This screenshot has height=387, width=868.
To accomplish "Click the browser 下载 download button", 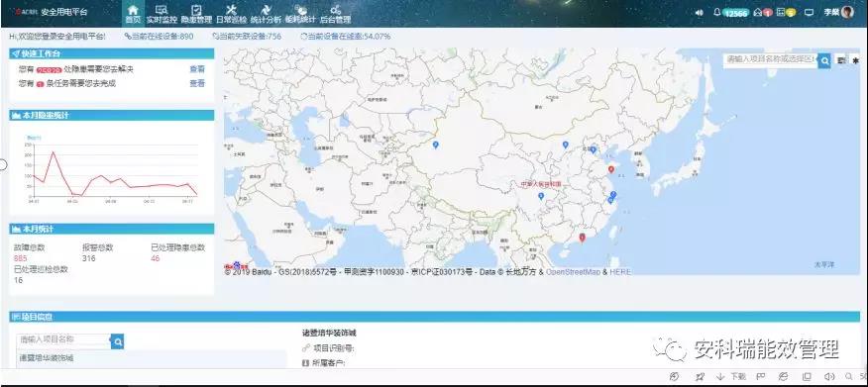I will pyautogui.click(x=730, y=376).
